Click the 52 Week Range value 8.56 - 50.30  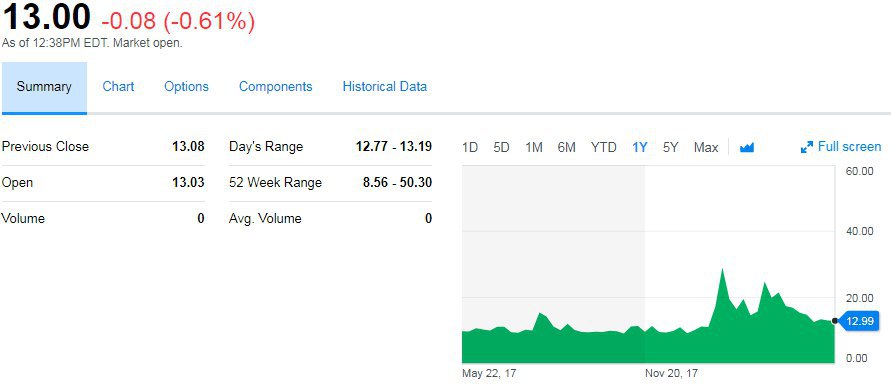pyautogui.click(x=397, y=183)
